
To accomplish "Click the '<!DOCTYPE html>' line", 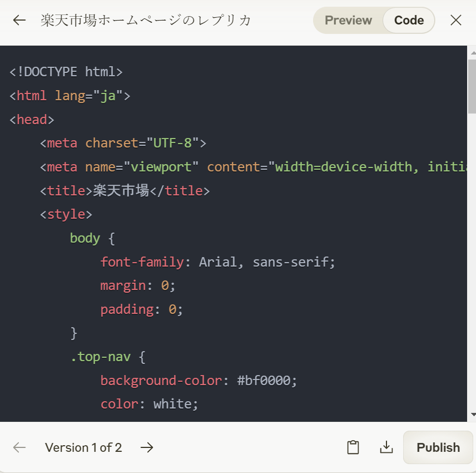I will click(x=66, y=72).
